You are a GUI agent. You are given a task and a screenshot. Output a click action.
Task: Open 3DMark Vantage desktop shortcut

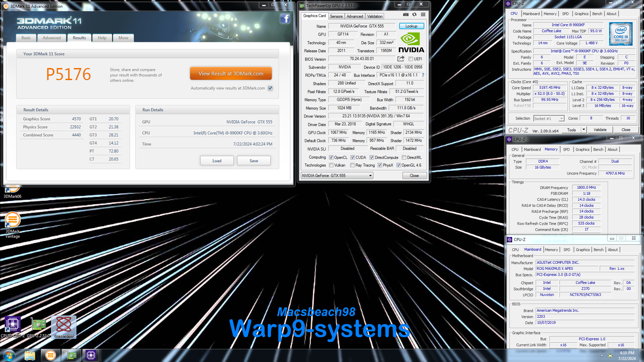(12, 225)
